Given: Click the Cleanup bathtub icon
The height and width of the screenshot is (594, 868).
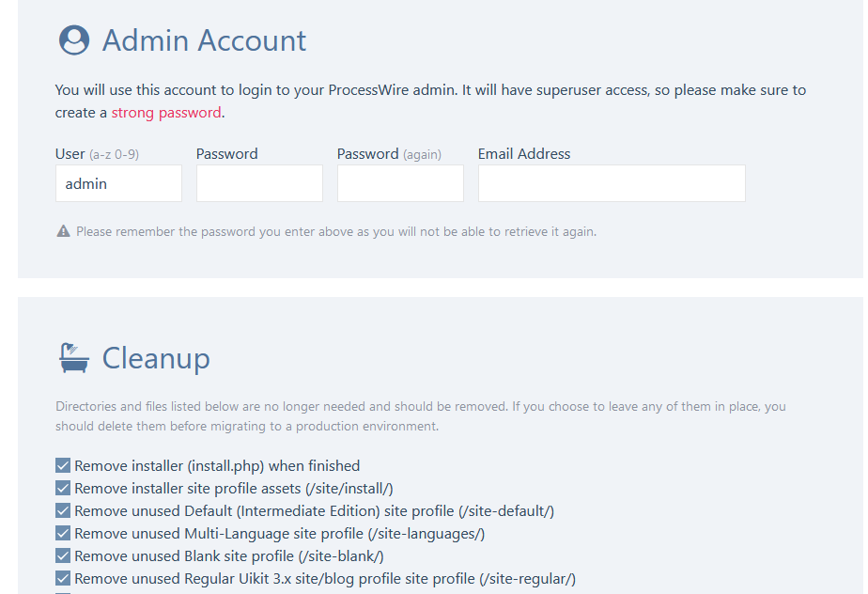Looking at the screenshot, I should (74, 357).
